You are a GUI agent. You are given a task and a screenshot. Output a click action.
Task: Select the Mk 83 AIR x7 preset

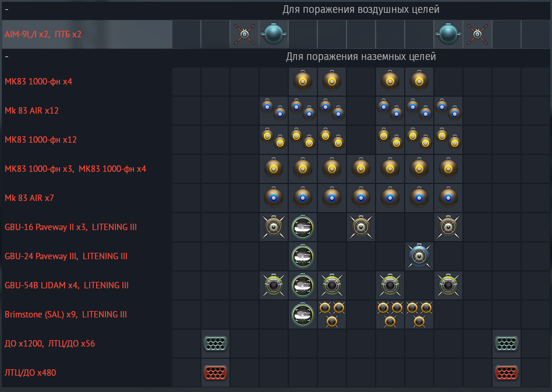(x=29, y=198)
